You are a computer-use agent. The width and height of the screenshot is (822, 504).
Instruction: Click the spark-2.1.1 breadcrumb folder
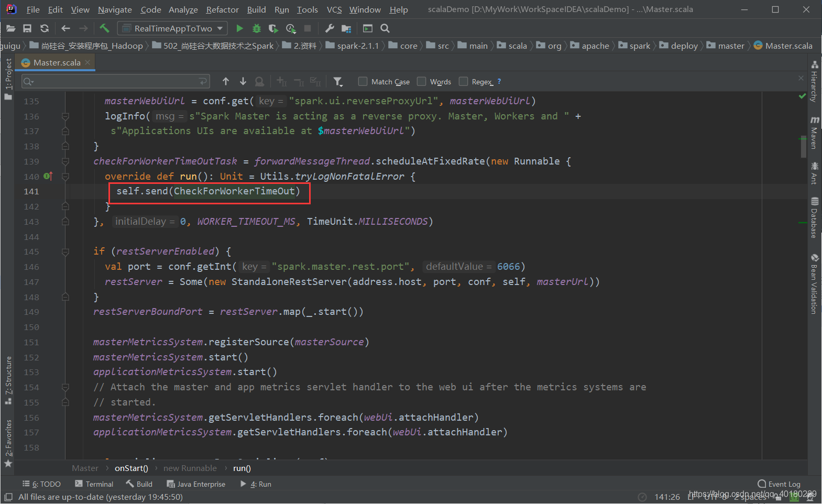point(352,46)
